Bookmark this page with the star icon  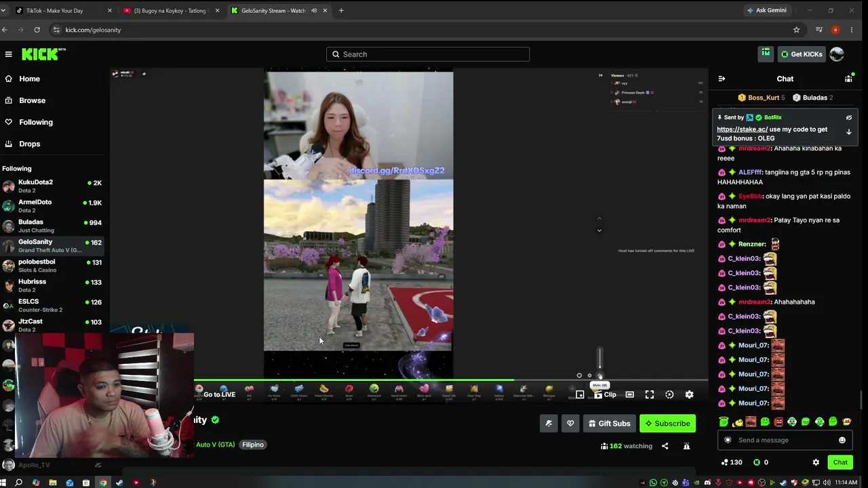tap(796, 30)
